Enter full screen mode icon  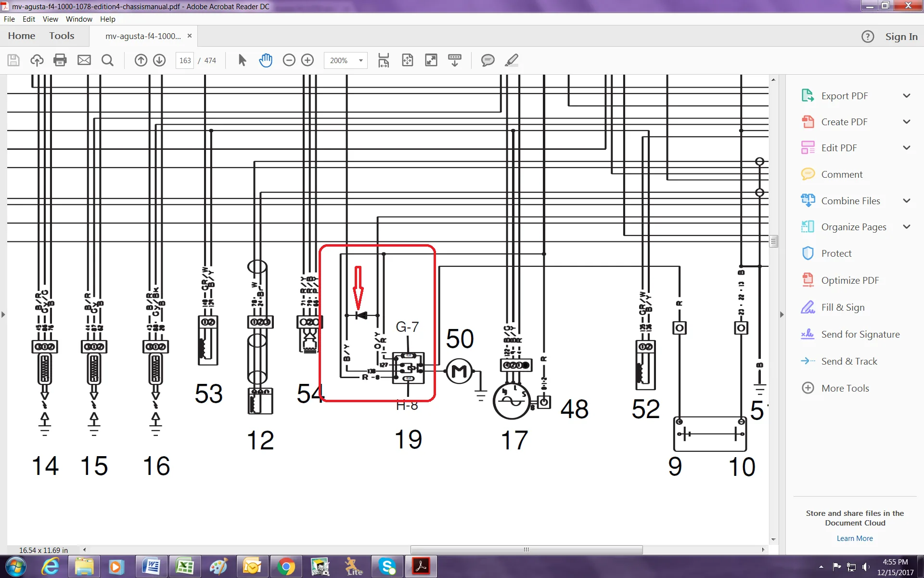(431, 60)
